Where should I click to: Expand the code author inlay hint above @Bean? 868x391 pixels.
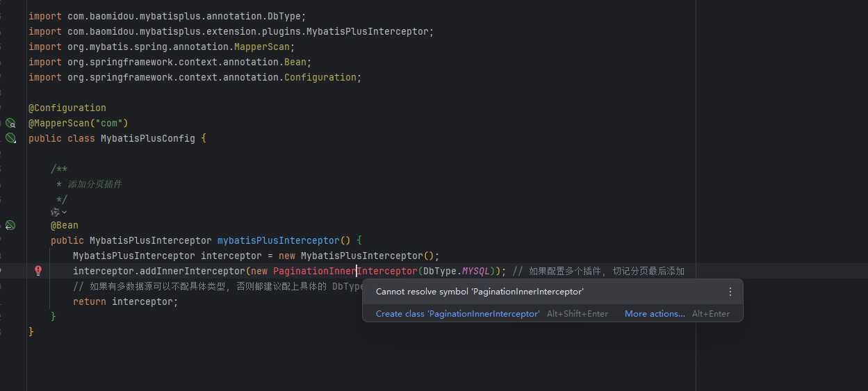(x=59, y=212)
